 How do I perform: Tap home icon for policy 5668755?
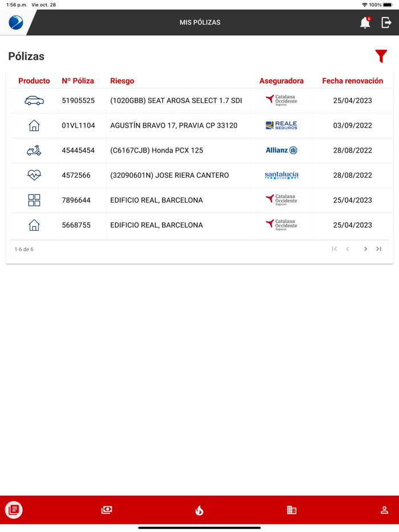pyautogui.click(x=34, y=225)
